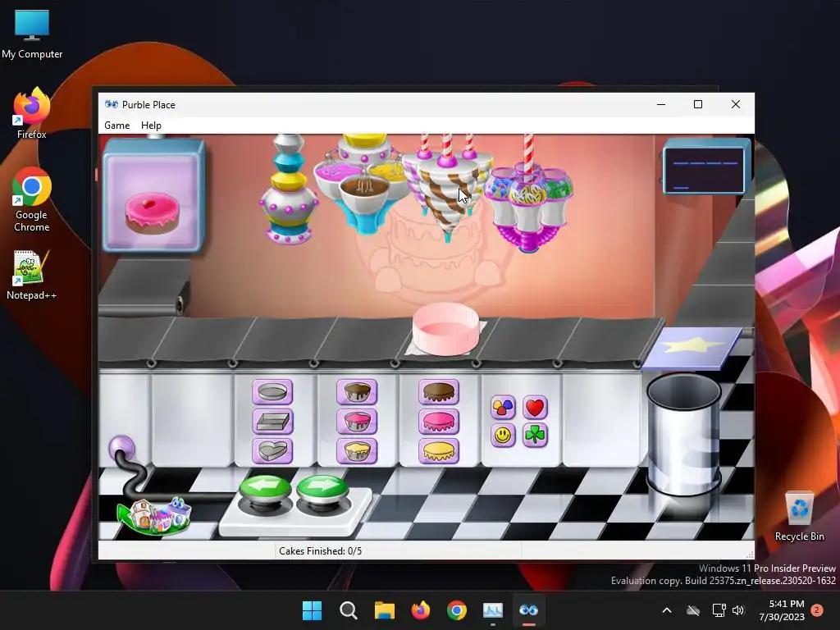Image resolution: width=840 pixels, height=630 pixels.
Task: Return to Purble Place village icon
Action: click(x=155, y=516)
